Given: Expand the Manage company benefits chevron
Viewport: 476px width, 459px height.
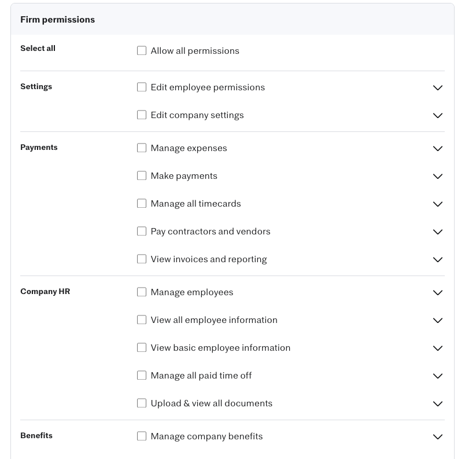Looking at the screenshot, I should coord(437,437).
